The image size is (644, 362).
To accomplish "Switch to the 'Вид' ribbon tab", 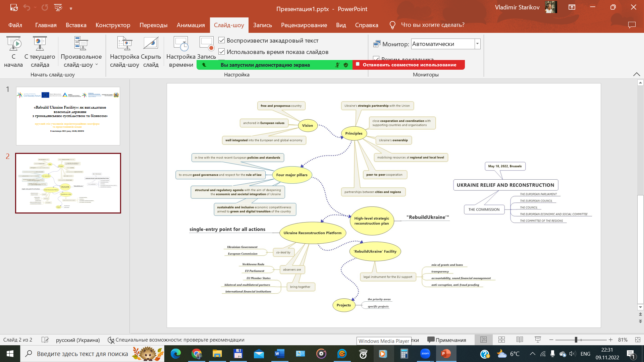I will [341, 25].
